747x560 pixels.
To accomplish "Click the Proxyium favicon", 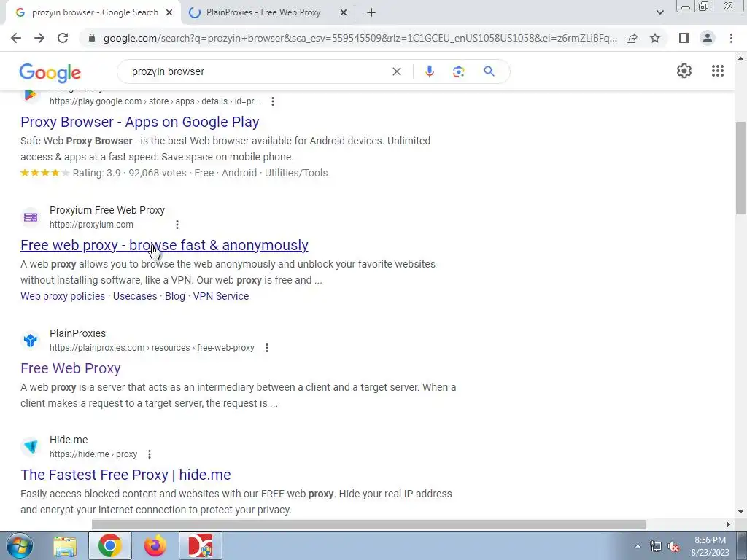I will 31,217.
